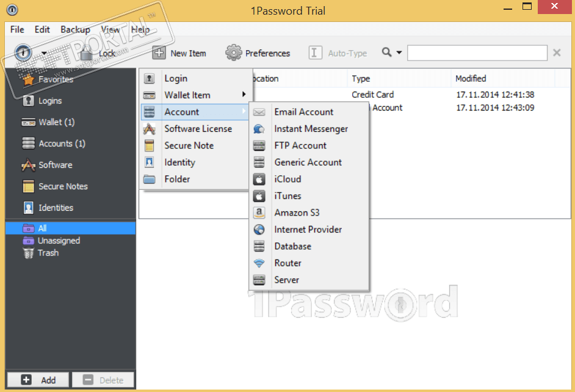Click the New Item plus icon
Screen dimensions: 575x392
point(159,53)
